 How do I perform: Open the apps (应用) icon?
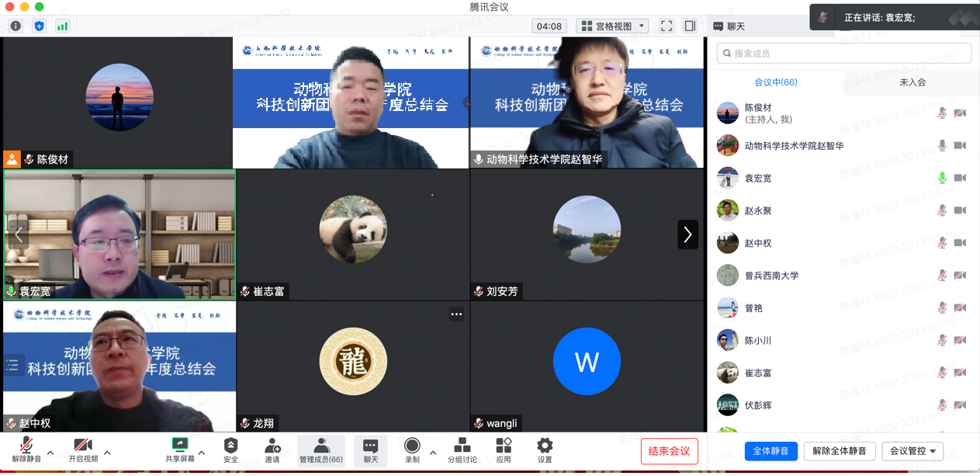click(504, 446)
